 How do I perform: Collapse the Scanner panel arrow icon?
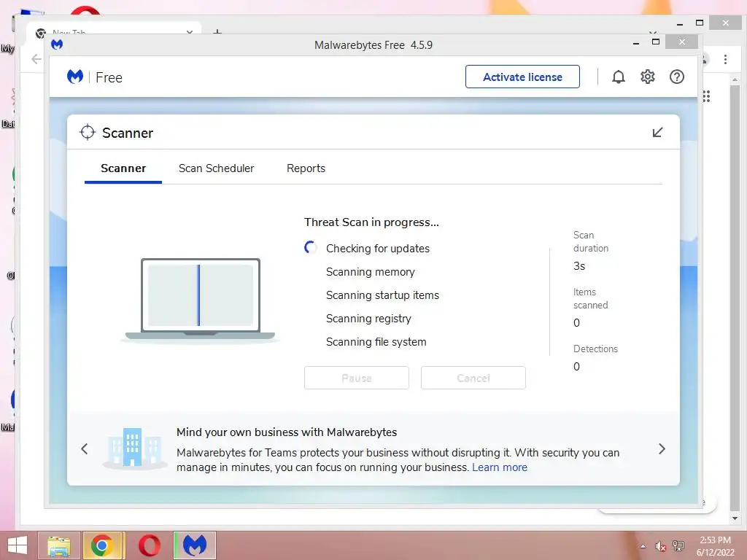(x=657, y=132)
